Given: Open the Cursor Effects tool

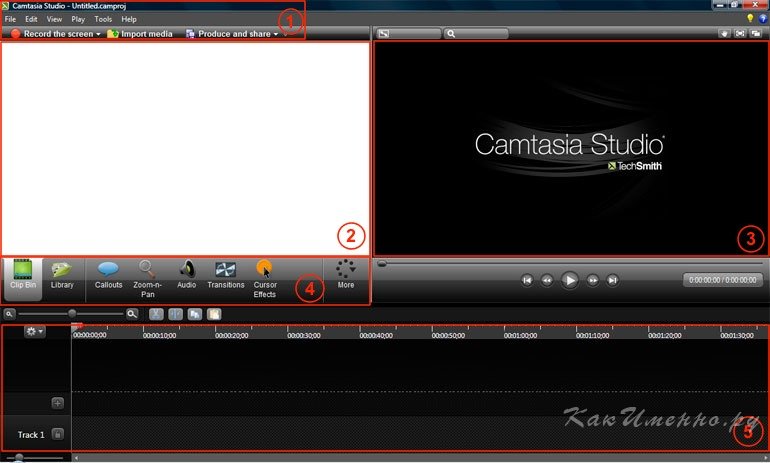Looking at the screenshot, I should (265, 279).
